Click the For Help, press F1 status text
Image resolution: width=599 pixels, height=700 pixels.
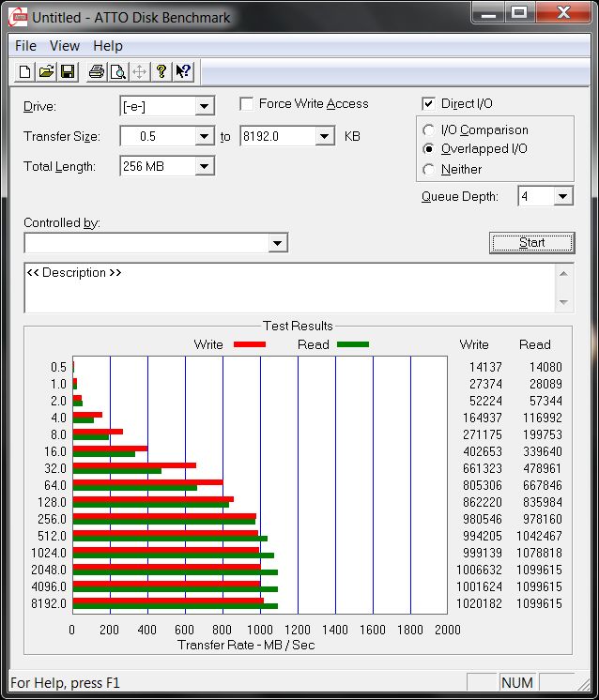65,683
